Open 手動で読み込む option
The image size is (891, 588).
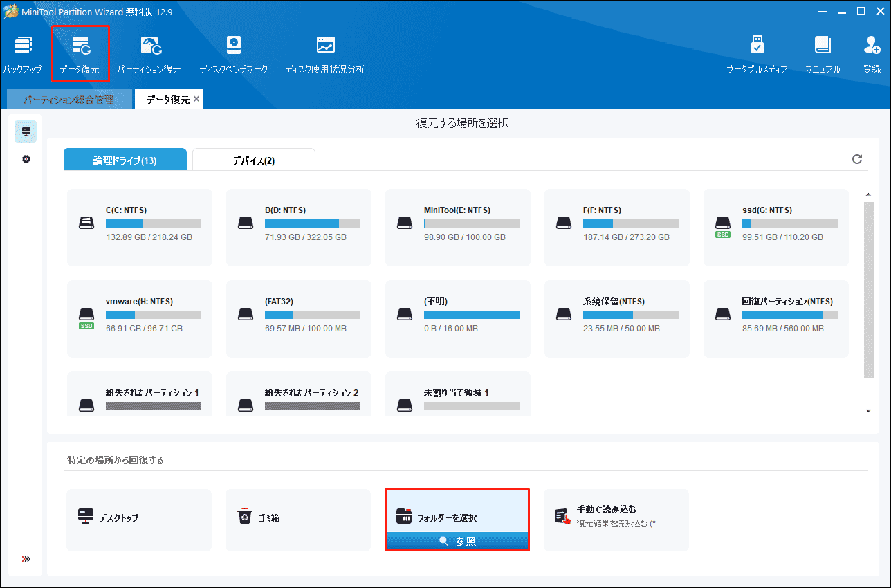616,520
